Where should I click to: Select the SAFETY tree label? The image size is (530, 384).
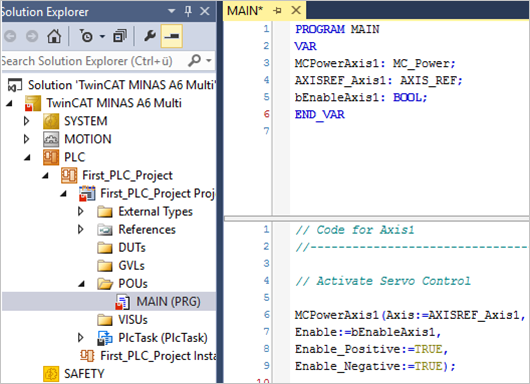[x=84, y=374]
